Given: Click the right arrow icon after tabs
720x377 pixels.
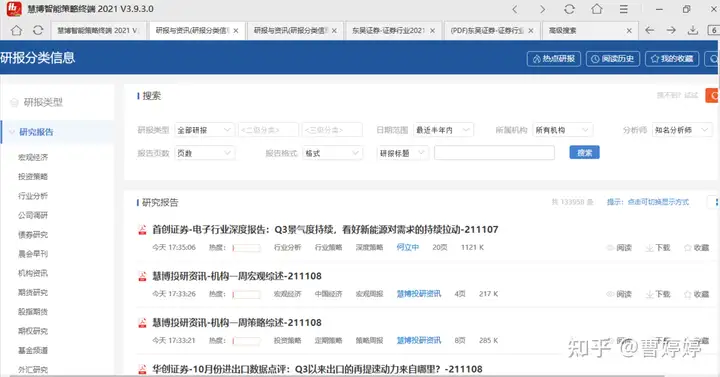Looking at the screenshot, I should click(x=671, y=30).
